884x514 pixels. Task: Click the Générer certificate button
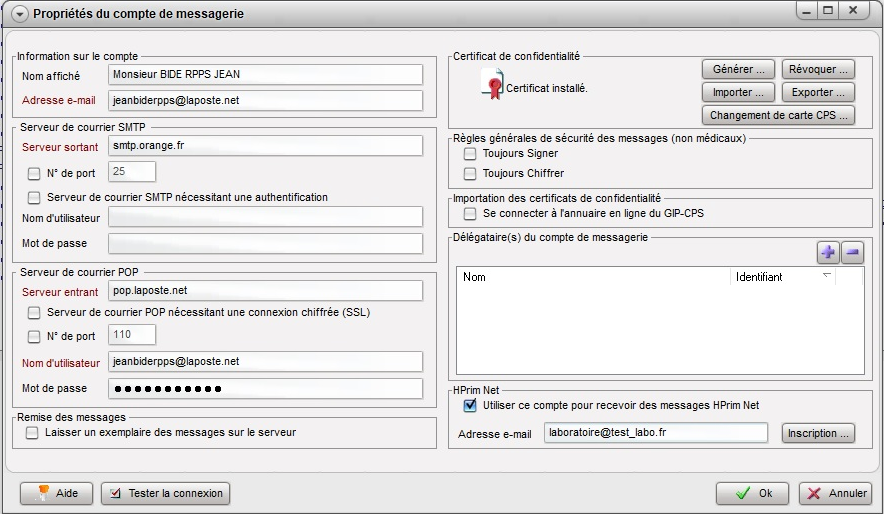pos(739,69)
